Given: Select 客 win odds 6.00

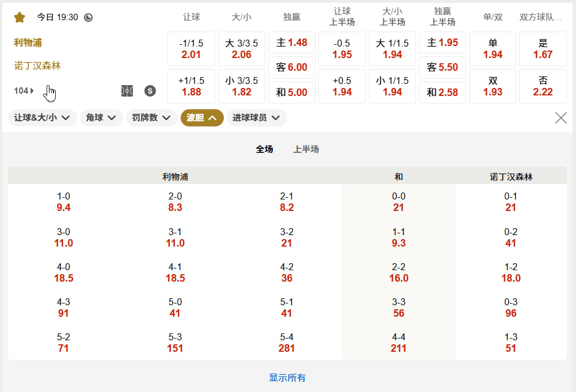Looking at the screenshot, I should tap(292, 67).
